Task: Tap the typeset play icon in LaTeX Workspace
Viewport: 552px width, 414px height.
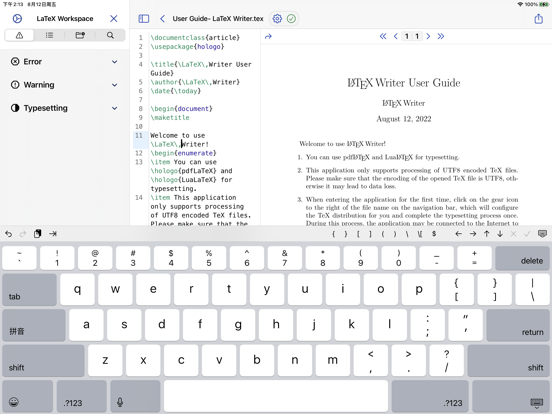Action: pos(17,19)
